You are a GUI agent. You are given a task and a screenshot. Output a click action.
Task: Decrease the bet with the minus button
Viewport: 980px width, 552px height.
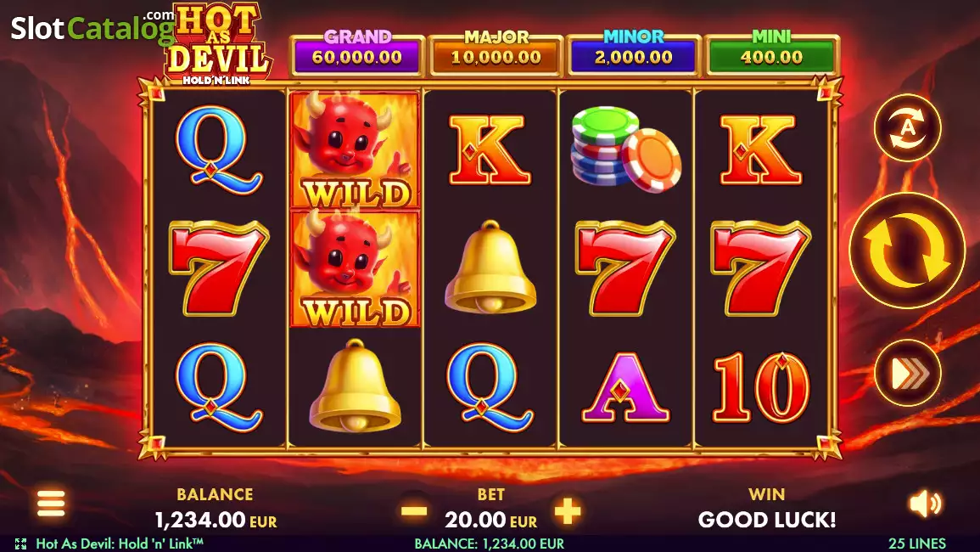click(x=414, y=511)
